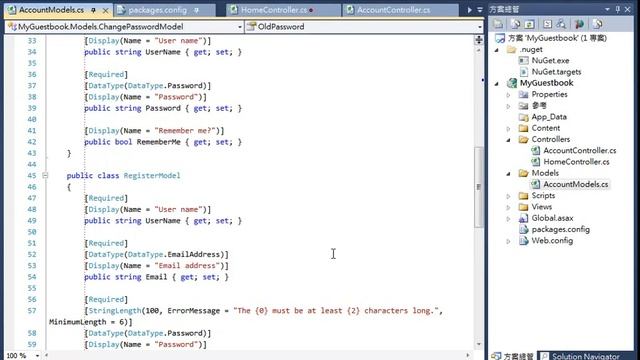Click the editor split-window handle above scrollbar

[479, 40]
